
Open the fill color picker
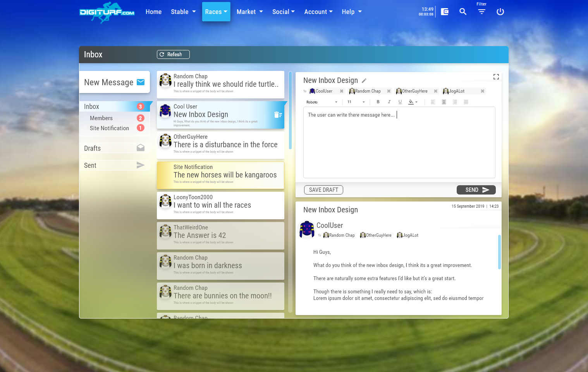click(x=413, y=102)
